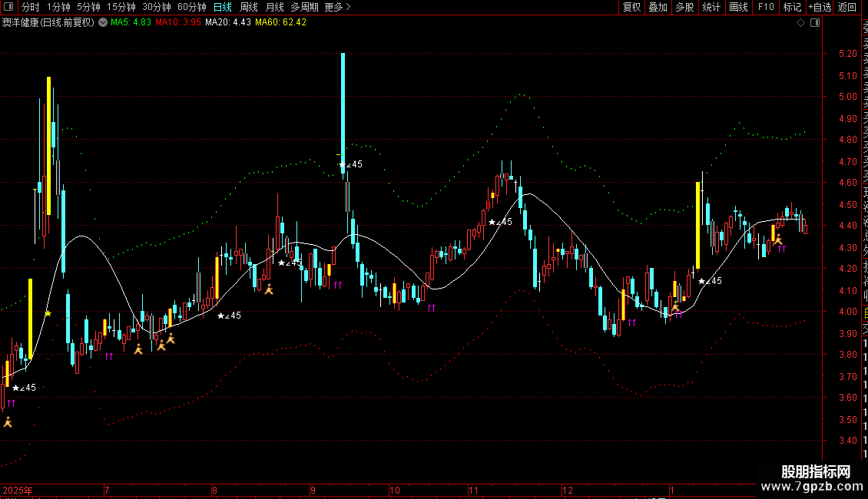Screen dimensions: 868x499
Task: Click the running figure icon near 3.50
Action: 8,423
